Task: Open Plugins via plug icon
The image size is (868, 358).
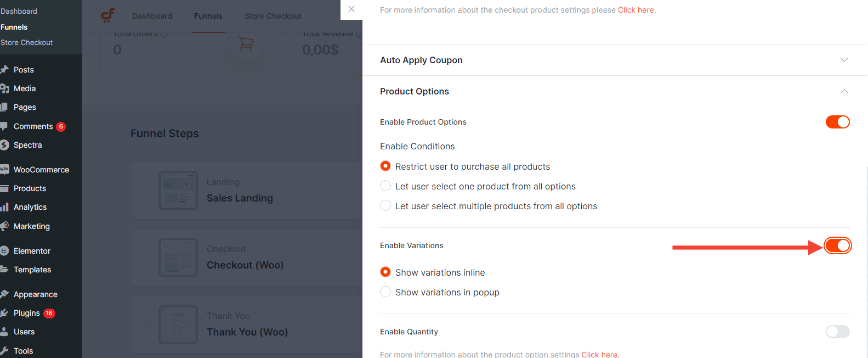Action: 4,313
